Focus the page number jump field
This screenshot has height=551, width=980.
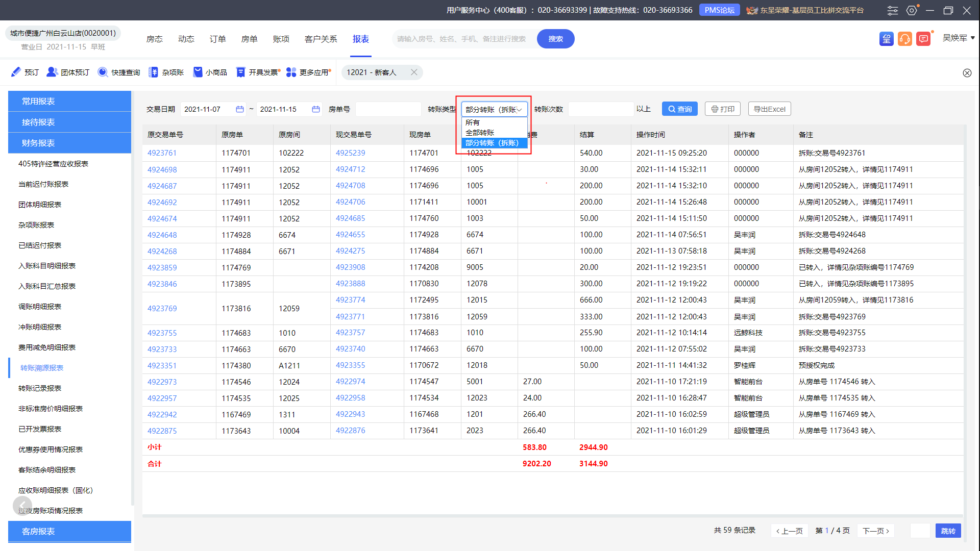pos(920,531)
